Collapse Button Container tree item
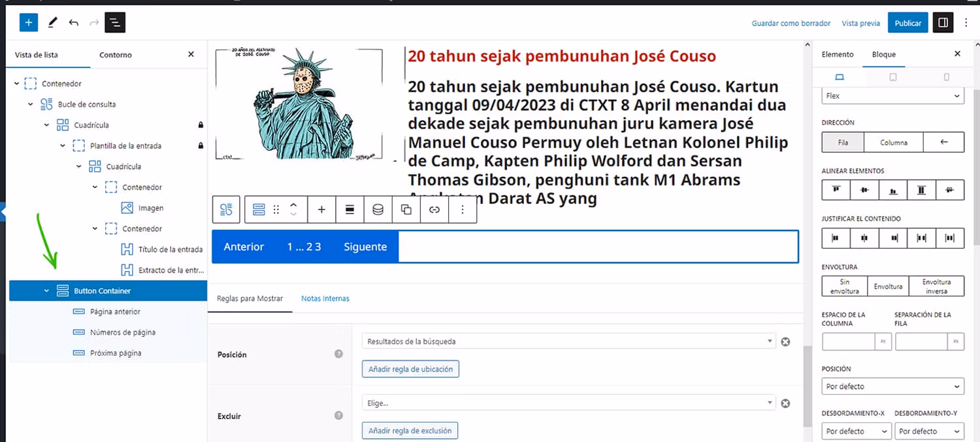The width and height of the screenshot is (980, 442). click(46, 291)
